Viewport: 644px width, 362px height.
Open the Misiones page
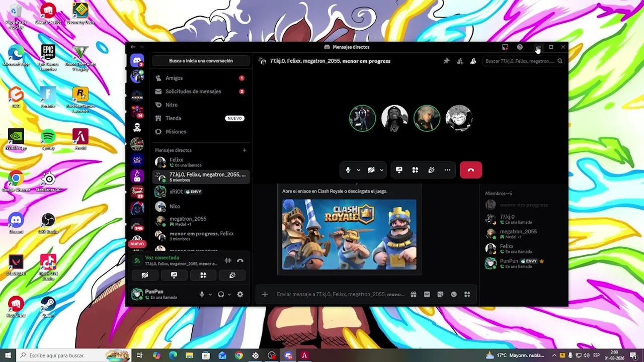tap(200, 131)
